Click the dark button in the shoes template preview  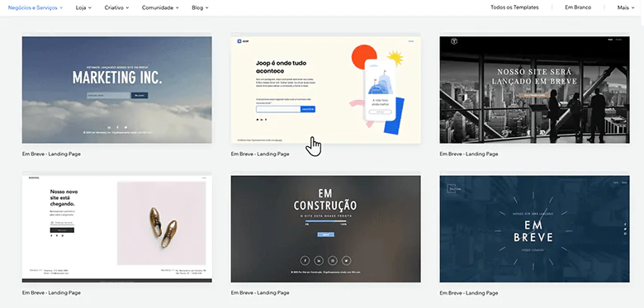coord(62,230)
